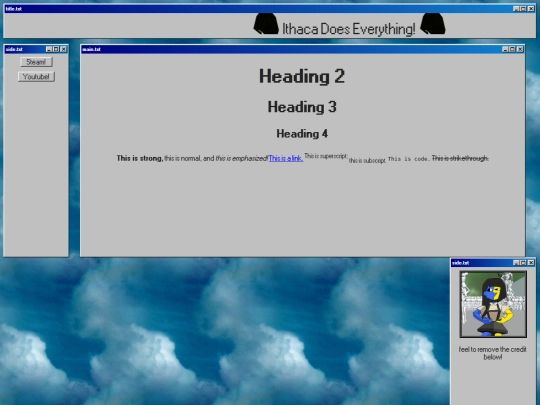
Task: Click the 'Heading 4' text
Action: click(302, 134)
